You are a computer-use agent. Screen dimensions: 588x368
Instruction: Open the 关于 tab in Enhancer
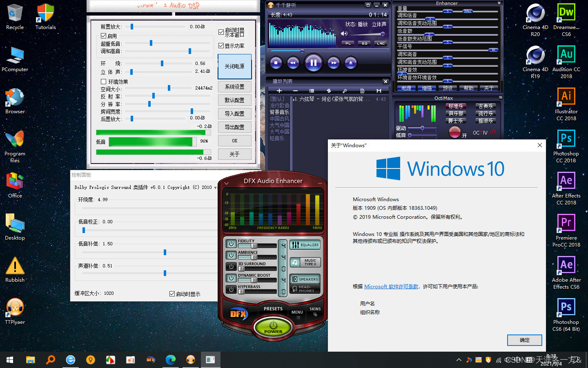point(489,88)
